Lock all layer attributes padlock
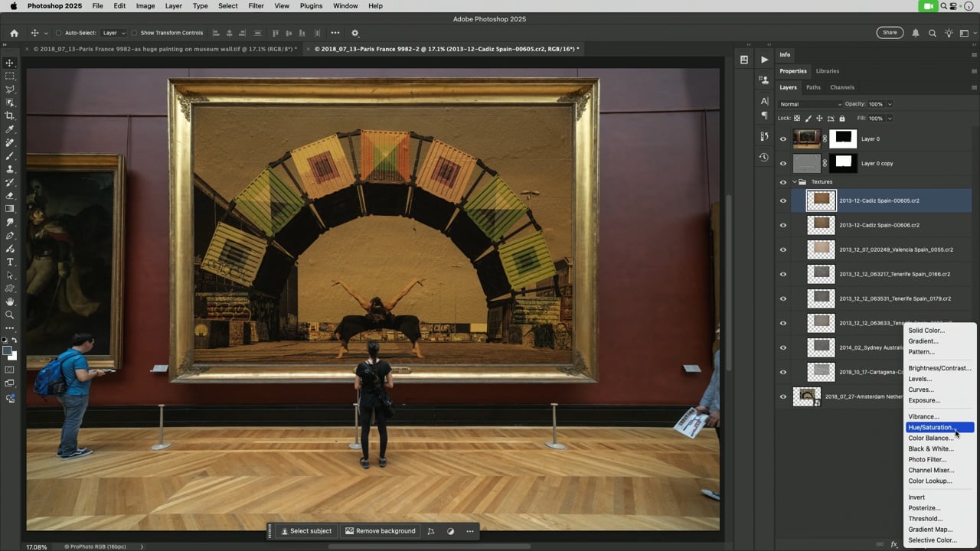 [842, 118]
